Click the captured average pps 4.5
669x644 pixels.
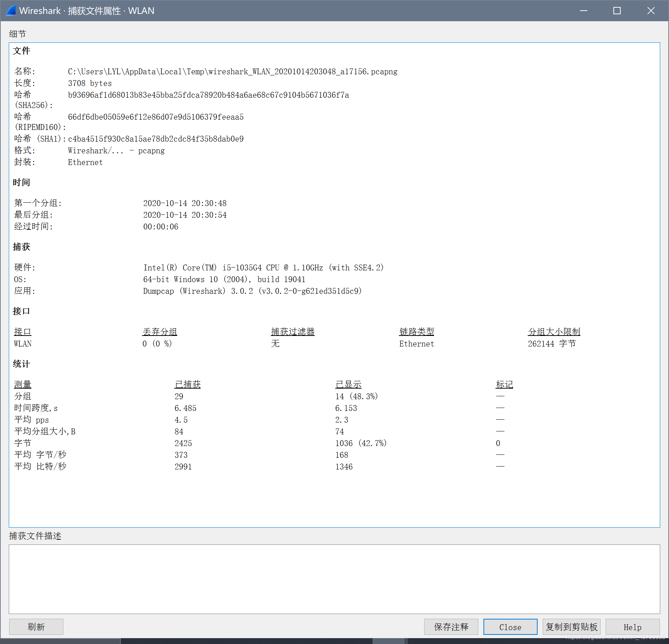tap(181, 420)
